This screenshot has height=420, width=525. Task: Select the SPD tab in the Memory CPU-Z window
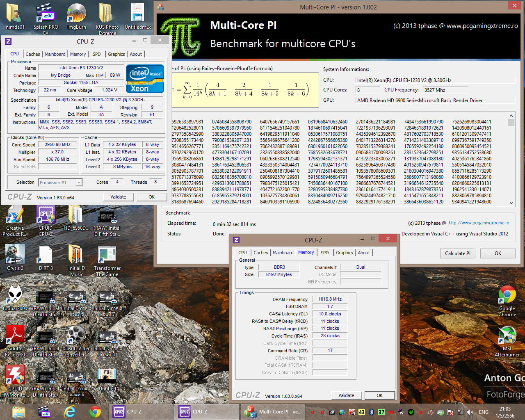tap(324, 253)
